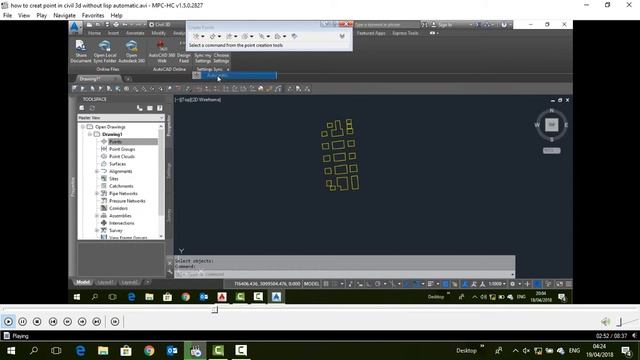Click the frame step button

pos(115,322)
